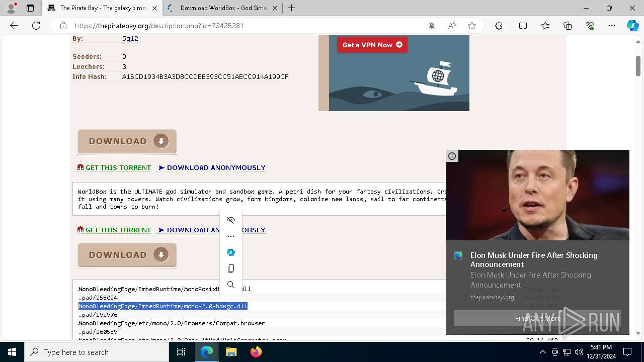Click upper DOWNLOAD ANONYMOUSLY link
The width and height of the screenshot is (644, 362).
click(212, 167)
